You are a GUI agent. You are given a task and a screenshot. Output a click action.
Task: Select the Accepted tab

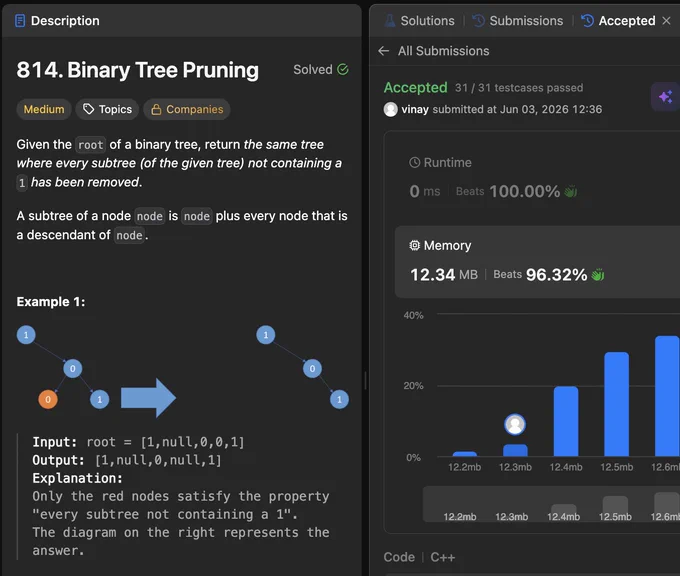coord(618,21)
